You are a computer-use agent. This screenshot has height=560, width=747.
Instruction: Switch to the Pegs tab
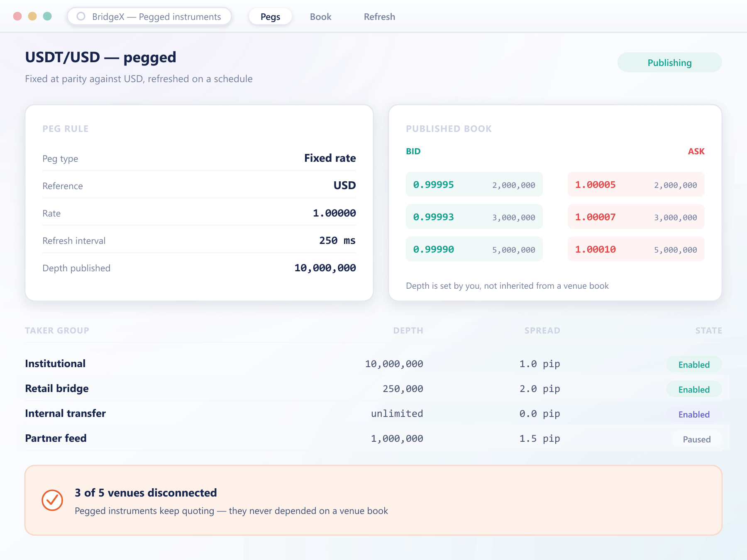pos(270,17)
